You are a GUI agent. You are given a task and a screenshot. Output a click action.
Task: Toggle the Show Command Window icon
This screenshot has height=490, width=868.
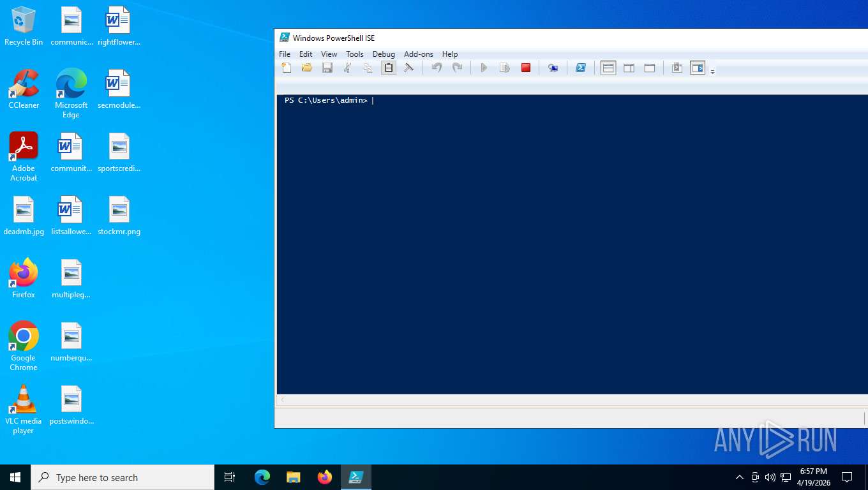677,68
